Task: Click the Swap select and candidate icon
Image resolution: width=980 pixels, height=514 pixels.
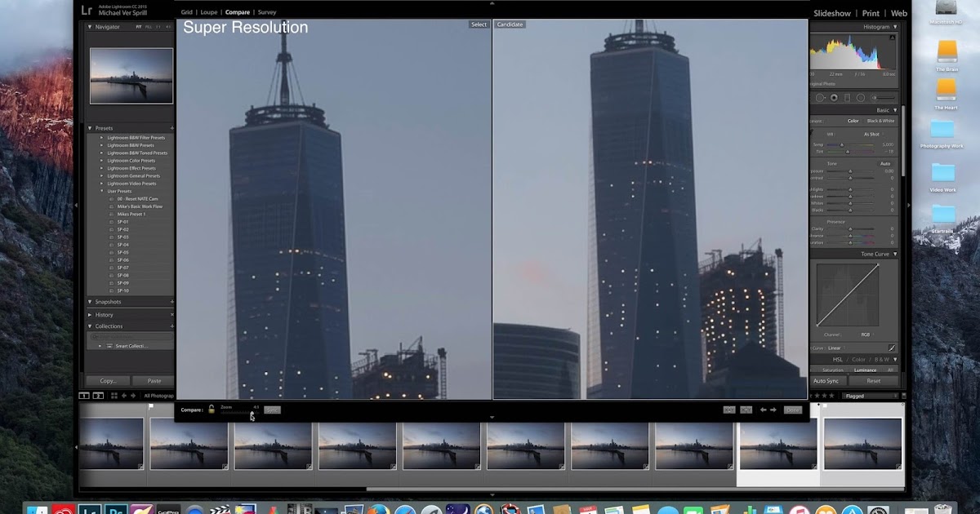Action: [x=729, y=410]
